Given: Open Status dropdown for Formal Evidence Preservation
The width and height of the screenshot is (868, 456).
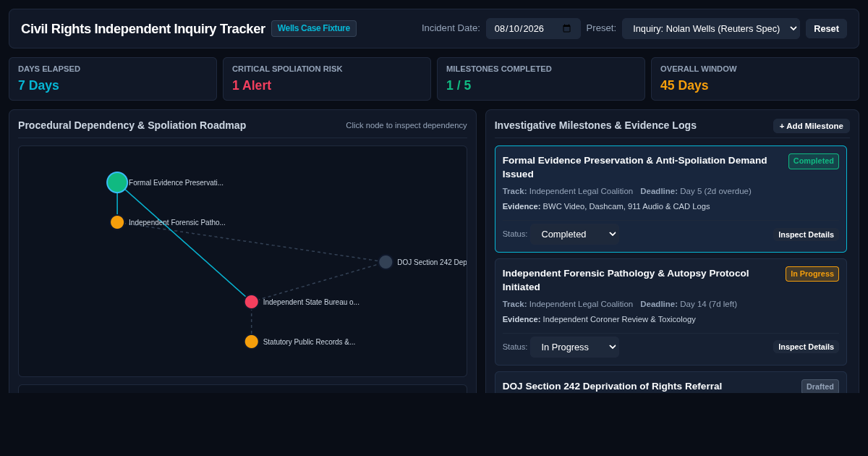Looking at the screenshot, I should pos(575,235).
